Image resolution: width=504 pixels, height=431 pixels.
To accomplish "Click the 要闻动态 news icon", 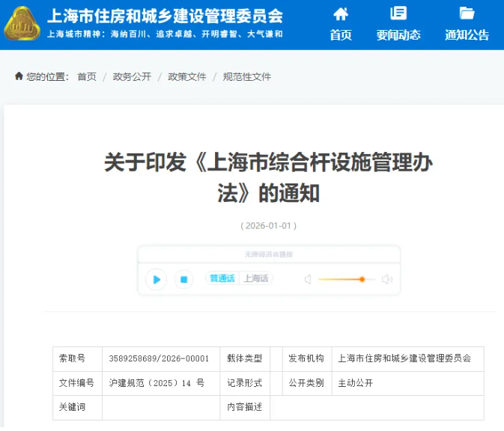I will pos(398,13).
